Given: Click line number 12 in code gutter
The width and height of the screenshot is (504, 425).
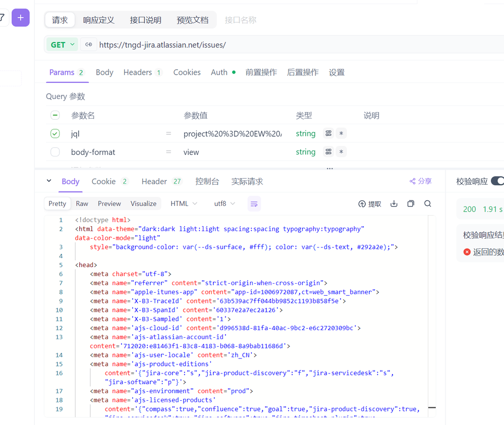Looking at the screenshot, I should point(59,328).
